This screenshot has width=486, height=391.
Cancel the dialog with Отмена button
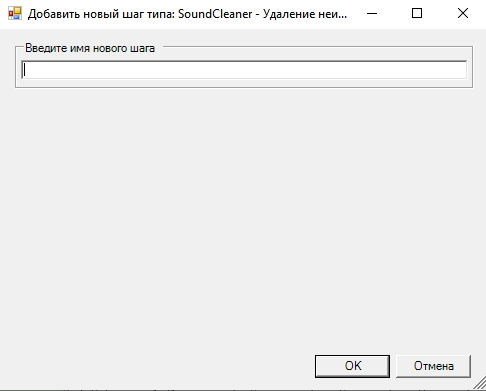pos(433,366)
